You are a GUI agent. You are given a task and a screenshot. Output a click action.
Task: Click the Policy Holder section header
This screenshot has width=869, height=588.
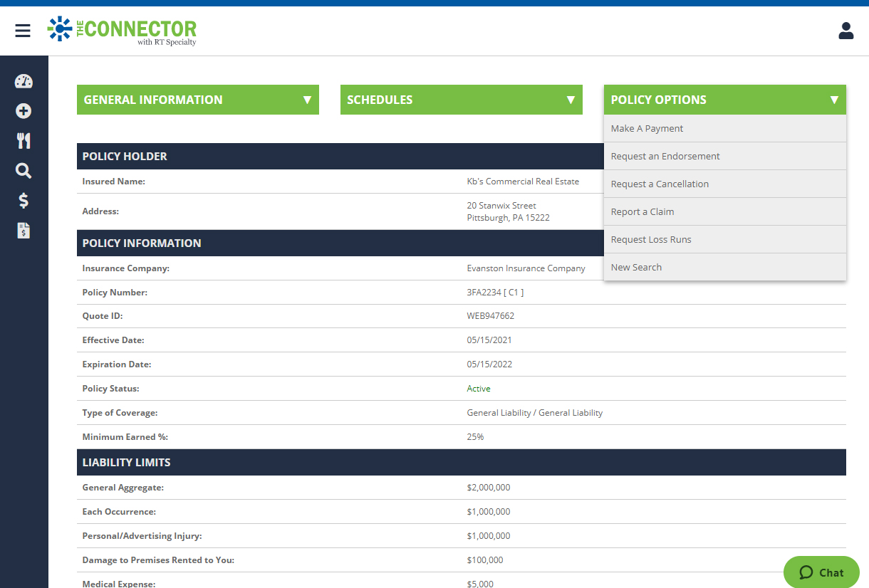pyautogui.click(x=340, y=157)
